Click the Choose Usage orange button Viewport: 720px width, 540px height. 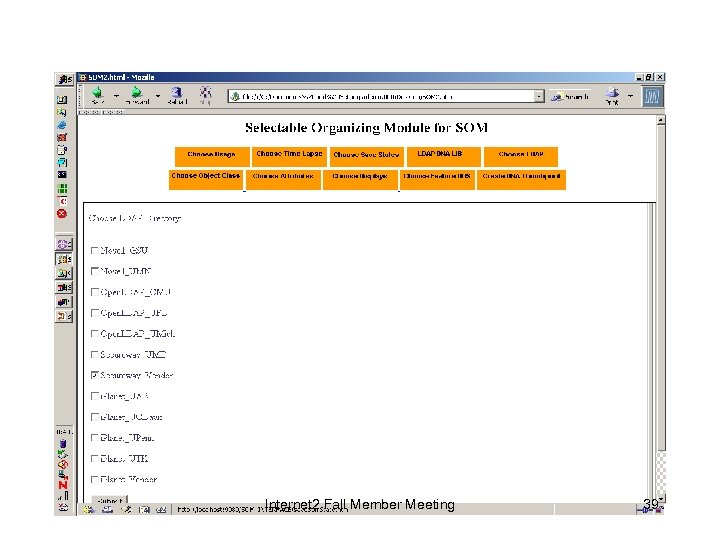pos(212,157)
